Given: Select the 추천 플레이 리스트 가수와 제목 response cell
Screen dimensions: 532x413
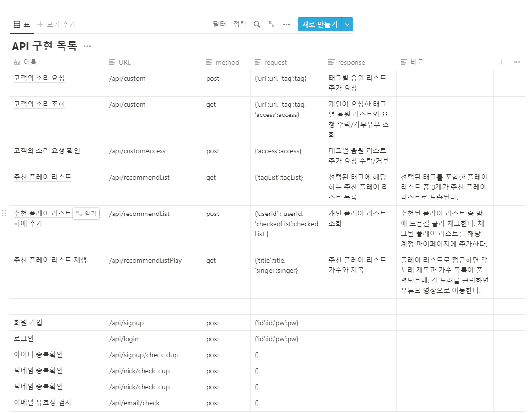Looking at the screenshot, I should coord(360,276).
